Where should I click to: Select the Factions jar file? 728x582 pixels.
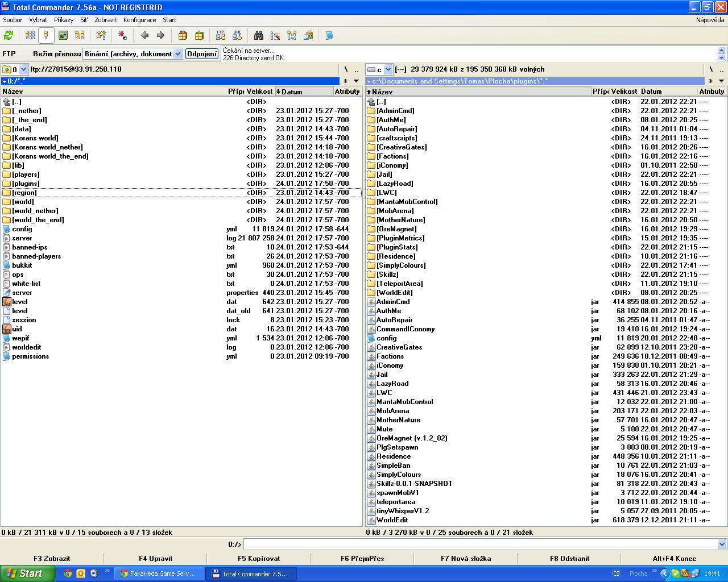tap(546, 356)
